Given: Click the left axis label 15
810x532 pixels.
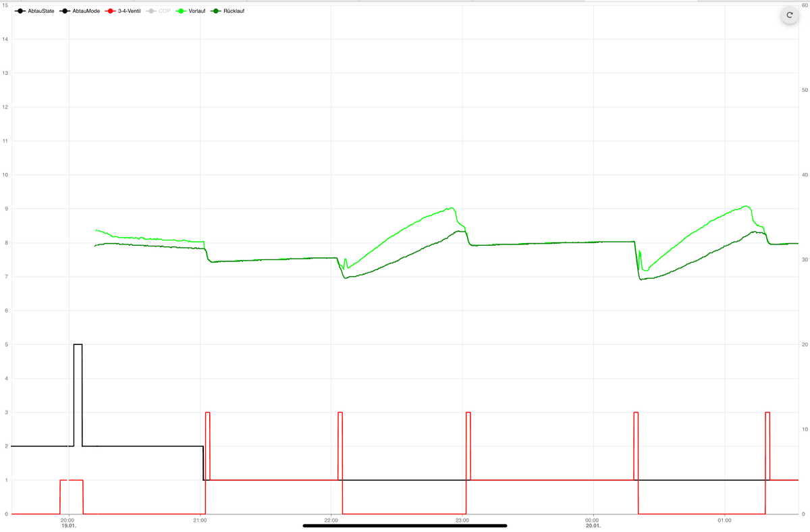Looking at the screenshot, I should click(x=5, y=5).
